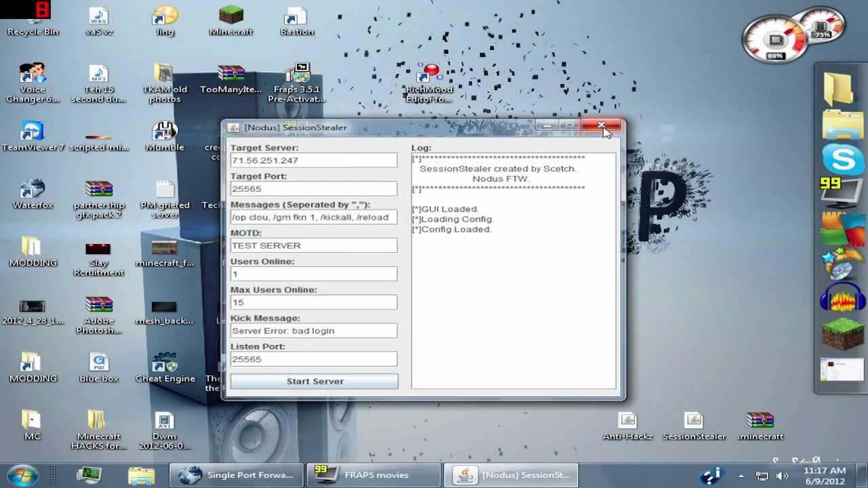The image size is (868, 488).
Task: Click the Listen Port field
Action: [314, 360]
